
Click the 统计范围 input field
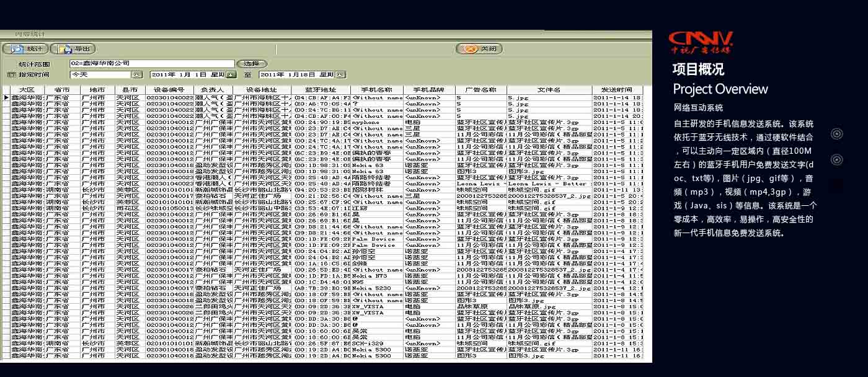(x=152, y=64)
